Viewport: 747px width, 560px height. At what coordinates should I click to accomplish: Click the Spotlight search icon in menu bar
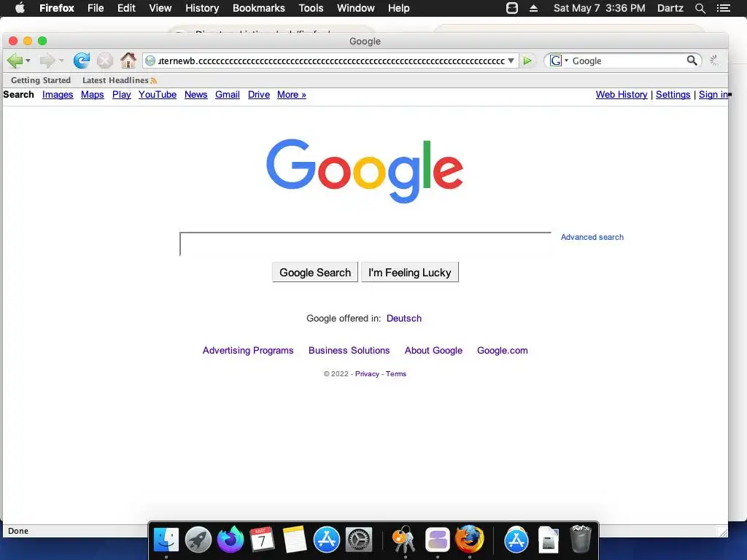click(x=700, y=8)
